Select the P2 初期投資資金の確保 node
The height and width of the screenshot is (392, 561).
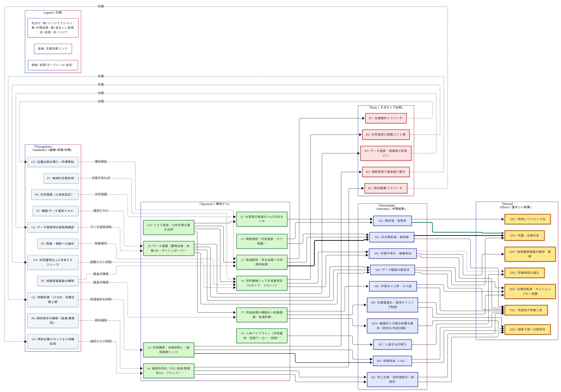[58, 281]
